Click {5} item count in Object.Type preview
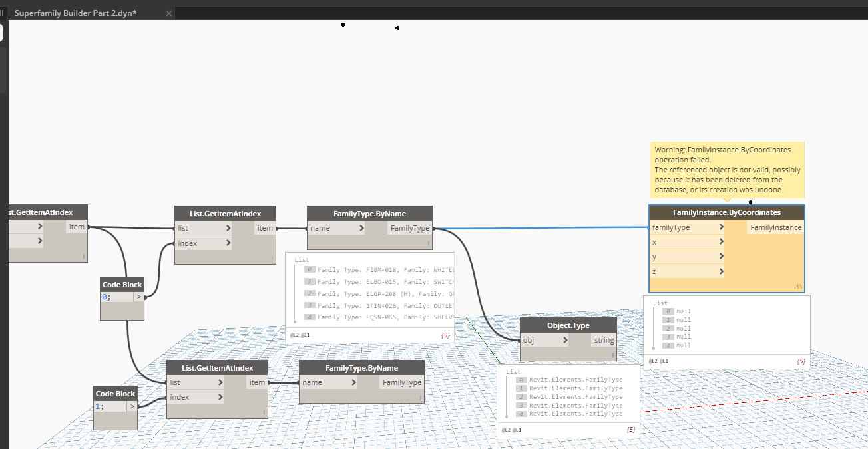 coord(630,430)
